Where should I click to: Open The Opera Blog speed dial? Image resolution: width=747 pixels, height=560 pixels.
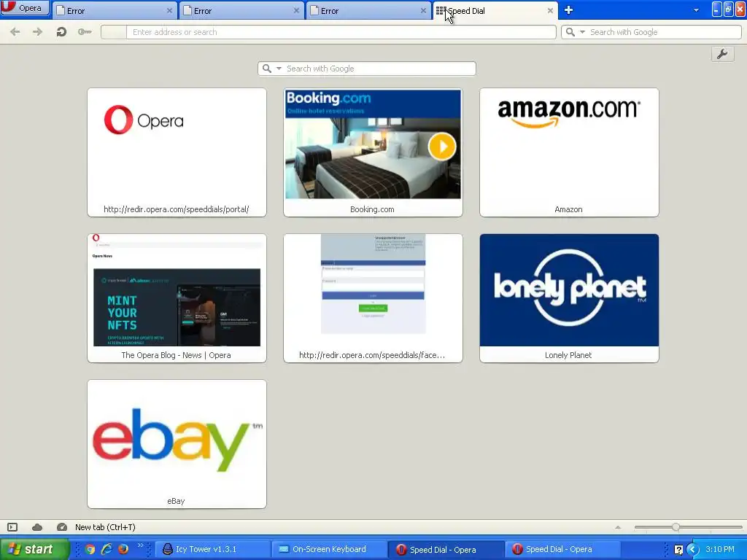(x=177, y=298)
